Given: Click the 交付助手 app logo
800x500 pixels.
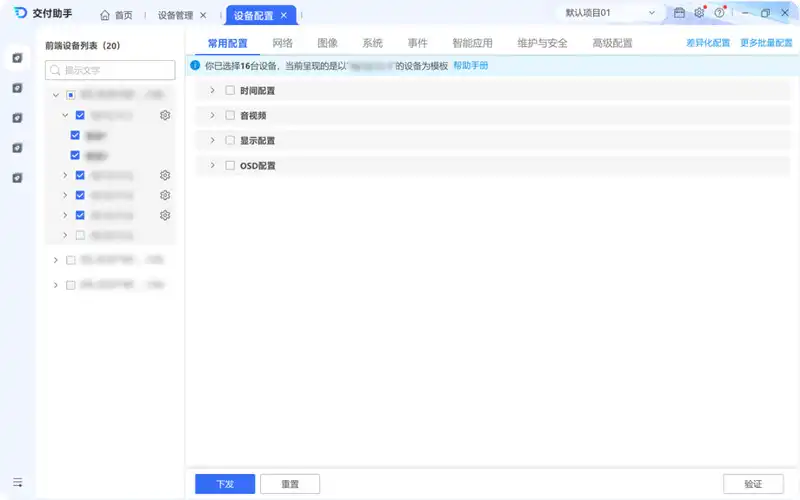Looking at the screenshot, I should point(20,13).
